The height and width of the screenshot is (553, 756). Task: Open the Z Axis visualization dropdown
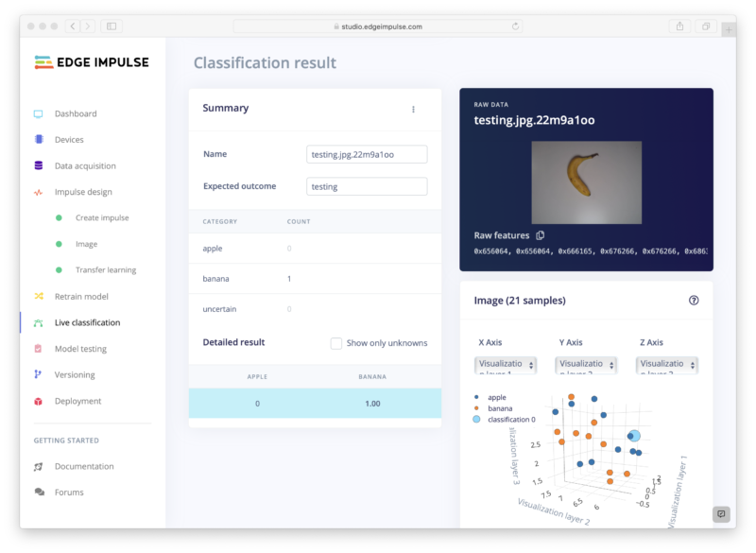point(667,365)
